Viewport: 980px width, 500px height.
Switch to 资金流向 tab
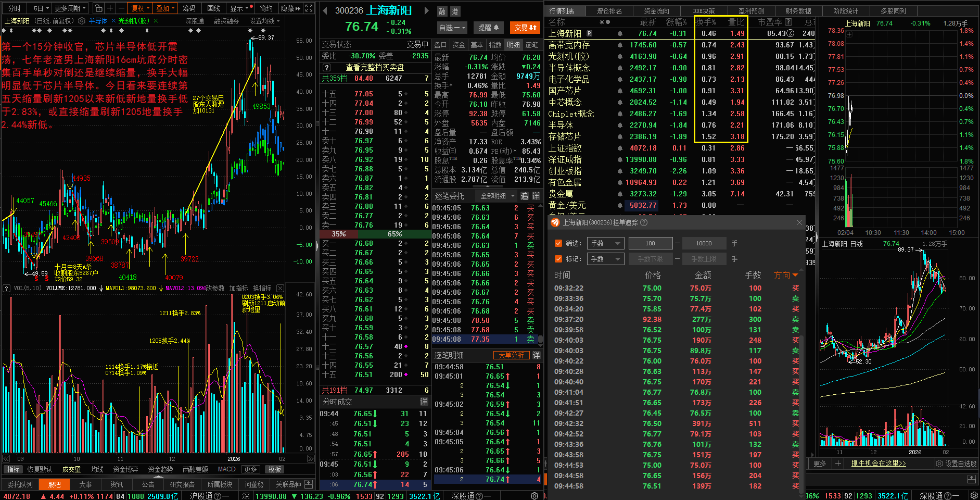coord(656,11)
